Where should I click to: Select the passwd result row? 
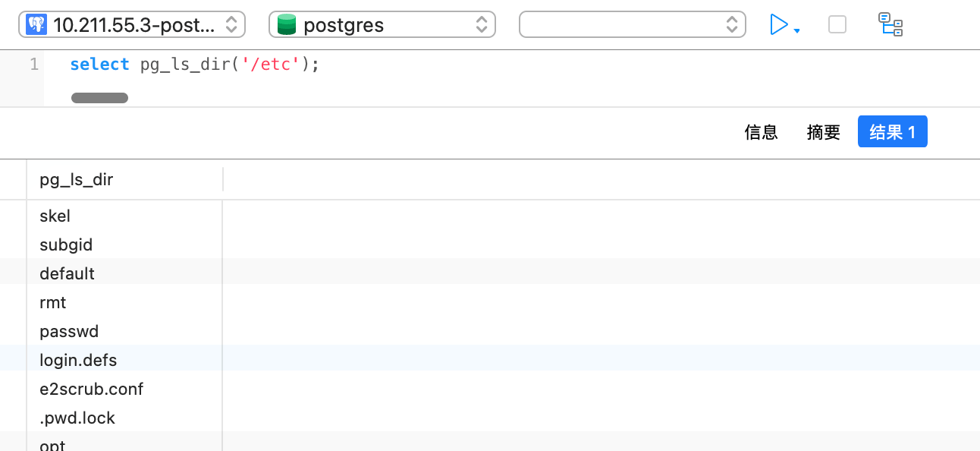point(69,331)
